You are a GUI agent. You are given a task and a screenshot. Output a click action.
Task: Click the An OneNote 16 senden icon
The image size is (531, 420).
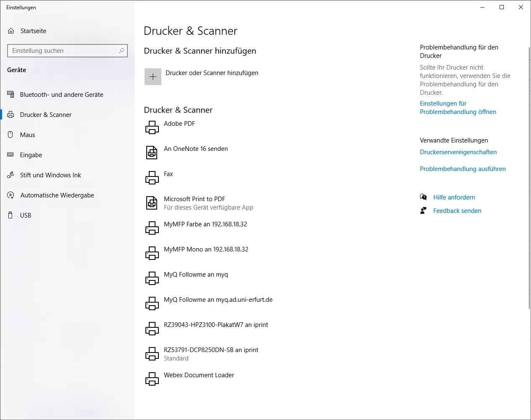[152, 153]
